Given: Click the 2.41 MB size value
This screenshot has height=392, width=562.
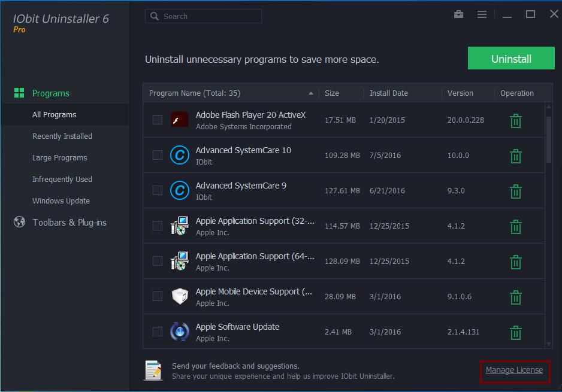Looking at the screenshot, I should pos(338,332).
